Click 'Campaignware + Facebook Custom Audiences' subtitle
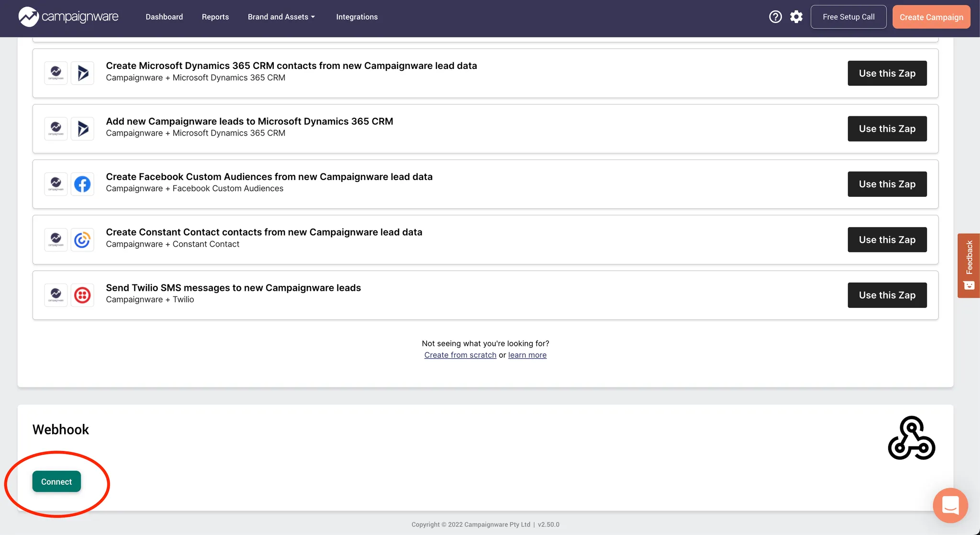Screen dimensions: 980x535 tap(195, 189)
